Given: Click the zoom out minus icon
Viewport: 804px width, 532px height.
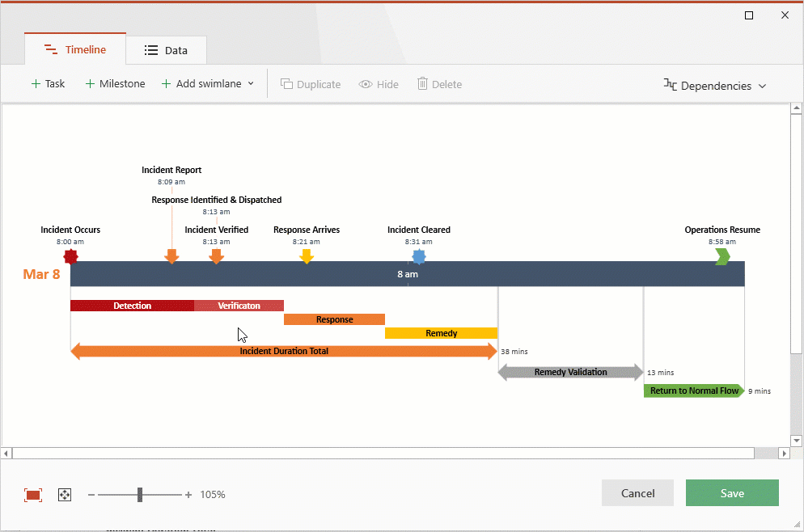Looking at the screenshot, I should coord(90,494).
